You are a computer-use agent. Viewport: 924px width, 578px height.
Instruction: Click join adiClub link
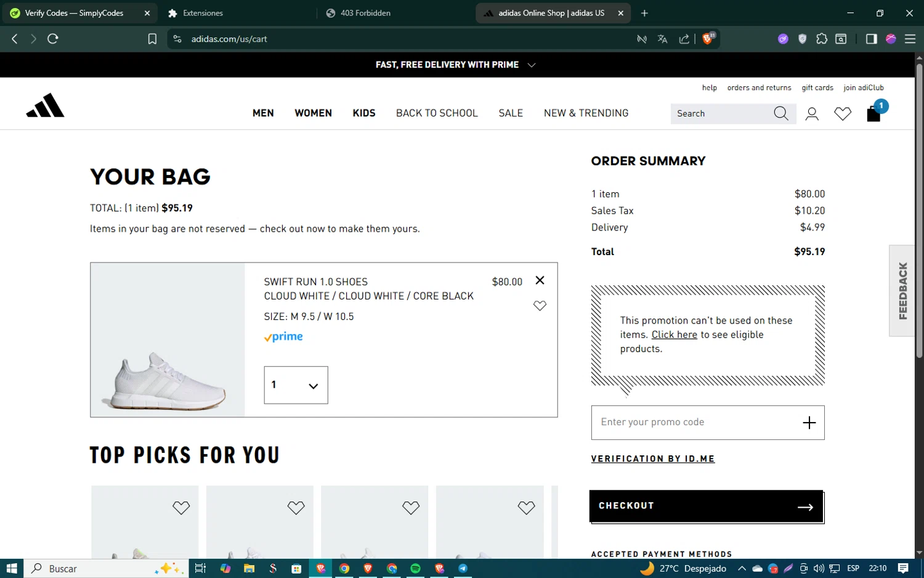[x=864, y=88]
